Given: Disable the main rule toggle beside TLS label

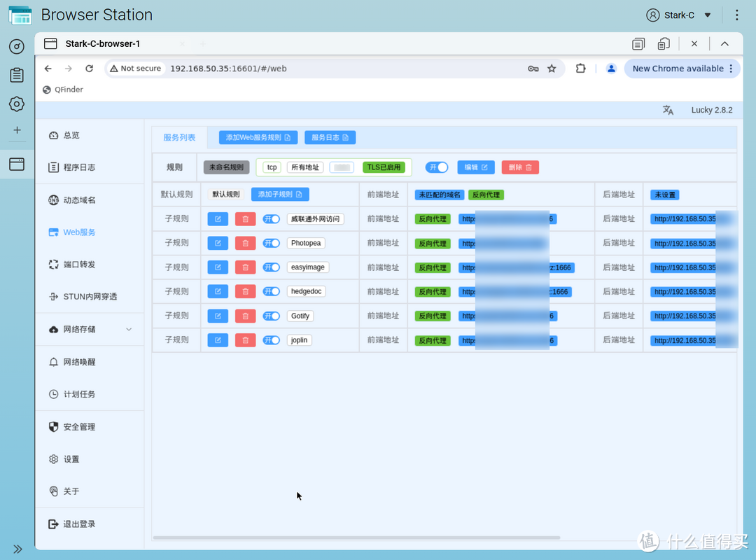Looking at the screenshot, I should click(437, 167).
